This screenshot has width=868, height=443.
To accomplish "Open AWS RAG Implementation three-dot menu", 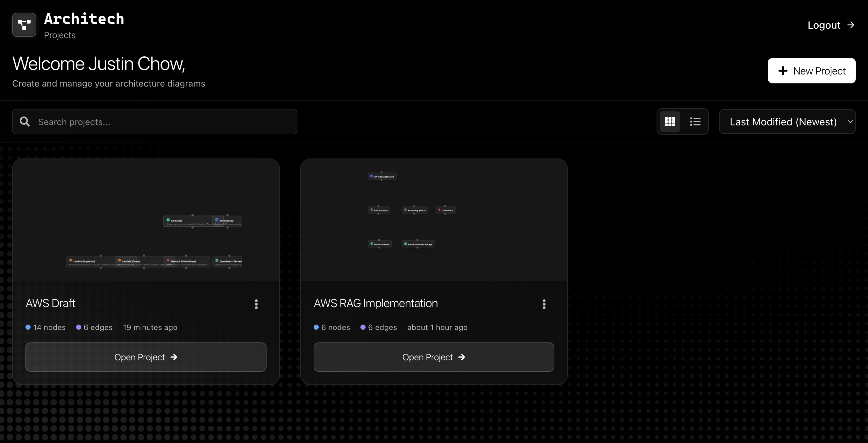I will [544, 304].
